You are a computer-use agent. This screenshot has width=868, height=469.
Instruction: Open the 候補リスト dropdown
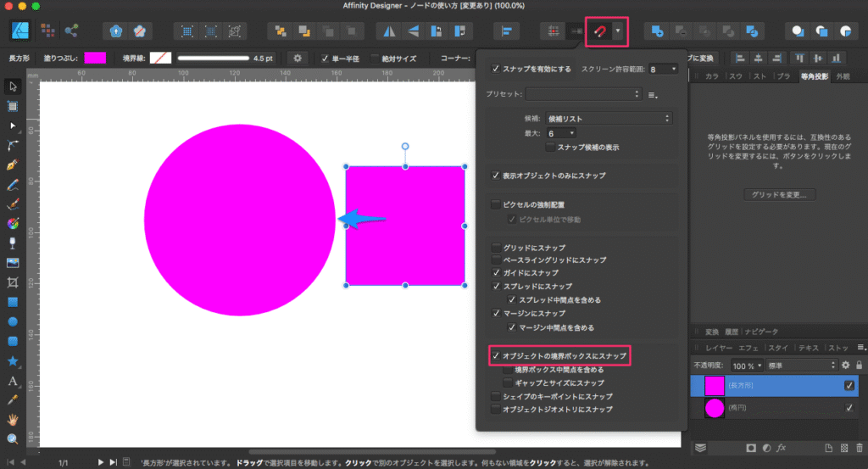coord(609,118)
